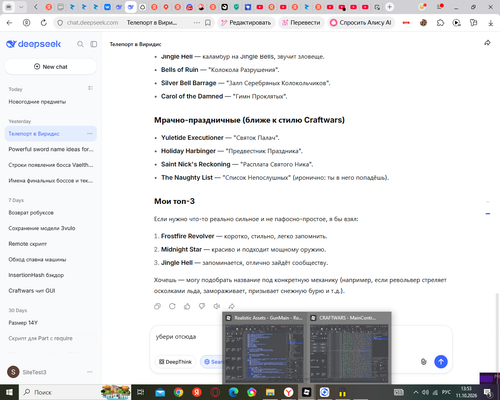Click the 'Перевести' button
This screenshot has width=500, height=400.
(301, 23)
